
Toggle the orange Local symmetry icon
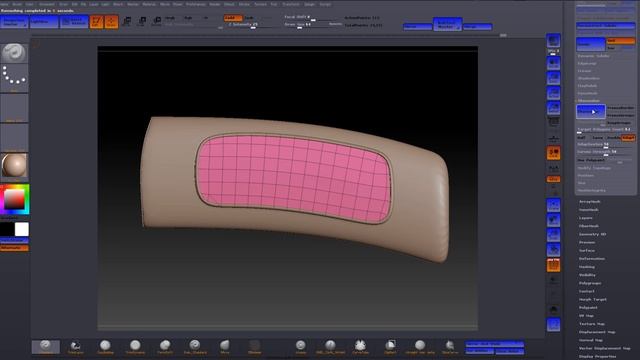pos(553,153)
